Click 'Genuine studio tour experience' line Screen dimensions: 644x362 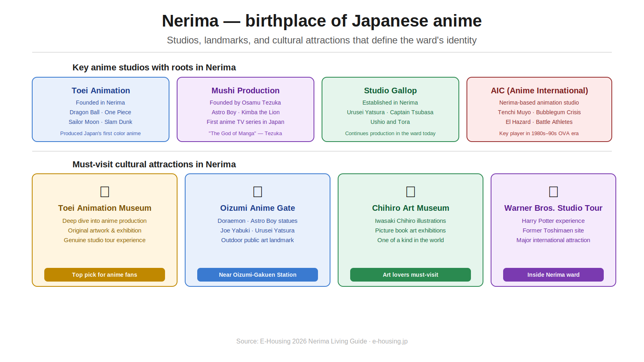click(x=105, y=240)
